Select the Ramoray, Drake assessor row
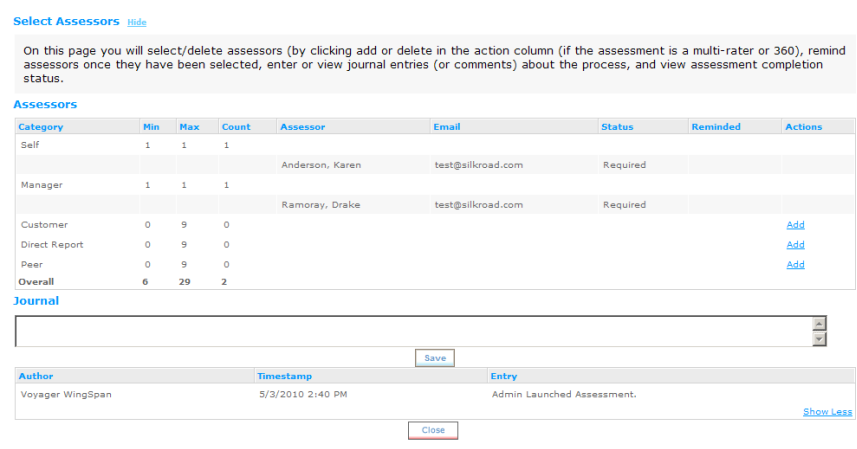This screenshot has width=857, height=449. 435,205
